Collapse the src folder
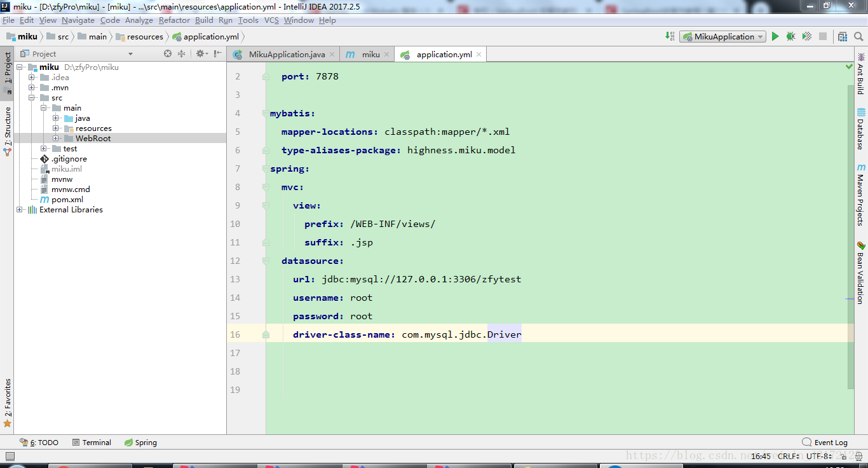Screen dimensions: 868x468 click(32, 98)
